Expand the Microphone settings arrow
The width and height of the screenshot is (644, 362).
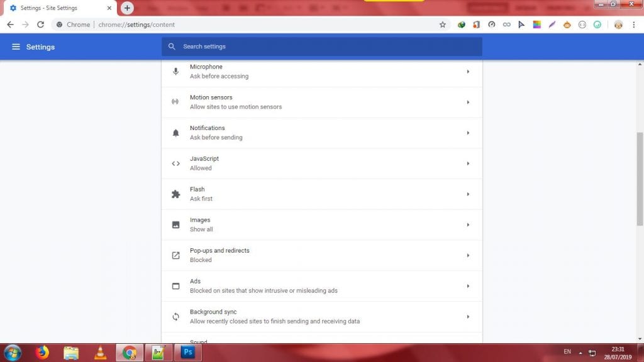(x=468, y=72)
